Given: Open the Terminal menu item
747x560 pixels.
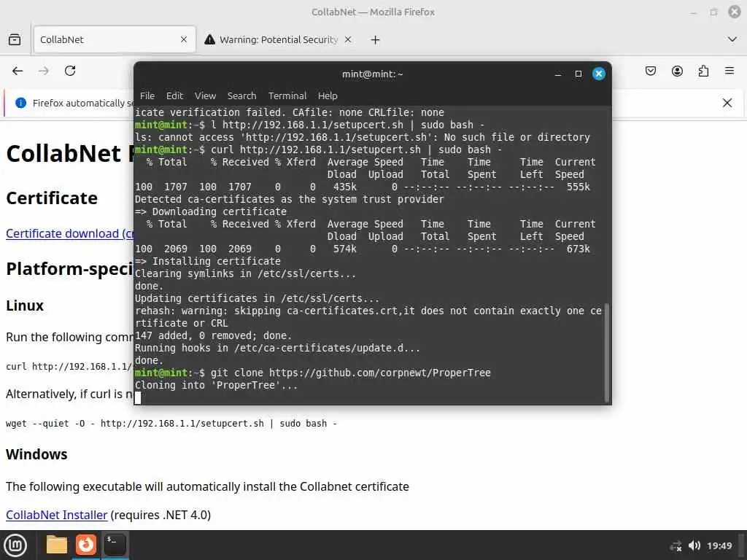Looking at the screenshot, I should tap(287, 96).
